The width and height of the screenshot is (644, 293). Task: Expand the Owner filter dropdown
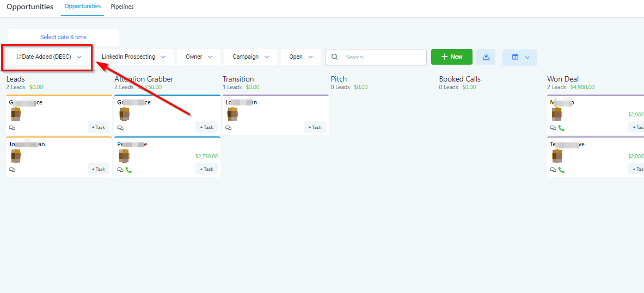[x=199, y=57]
